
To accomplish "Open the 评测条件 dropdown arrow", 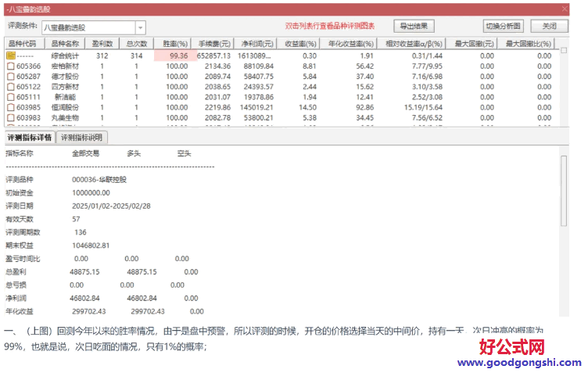I will click(x=140, y=28).
